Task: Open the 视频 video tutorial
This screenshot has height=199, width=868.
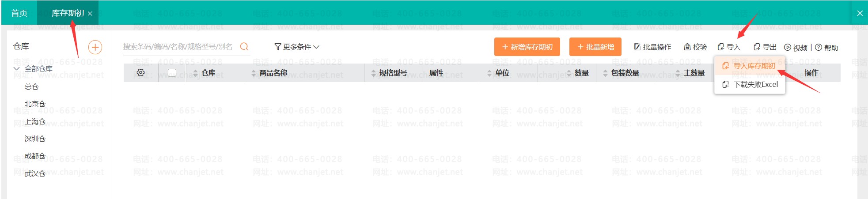Action: [796, 48]
